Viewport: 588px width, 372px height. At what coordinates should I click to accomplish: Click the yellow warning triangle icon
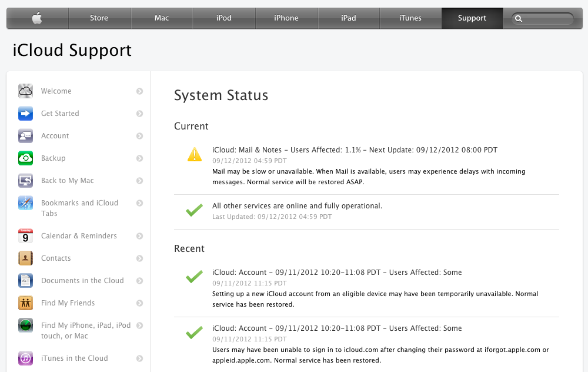pos(195,154)
